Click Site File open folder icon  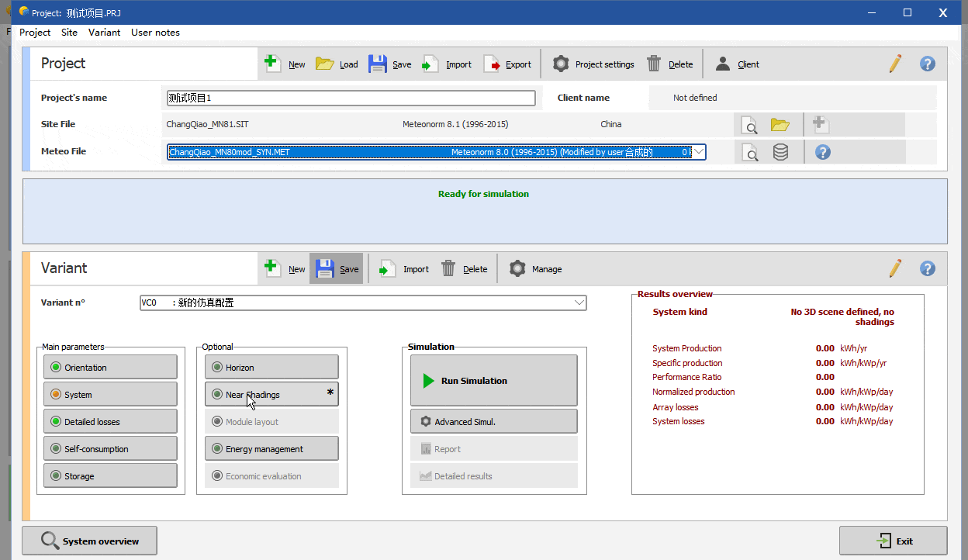(780, 124)
